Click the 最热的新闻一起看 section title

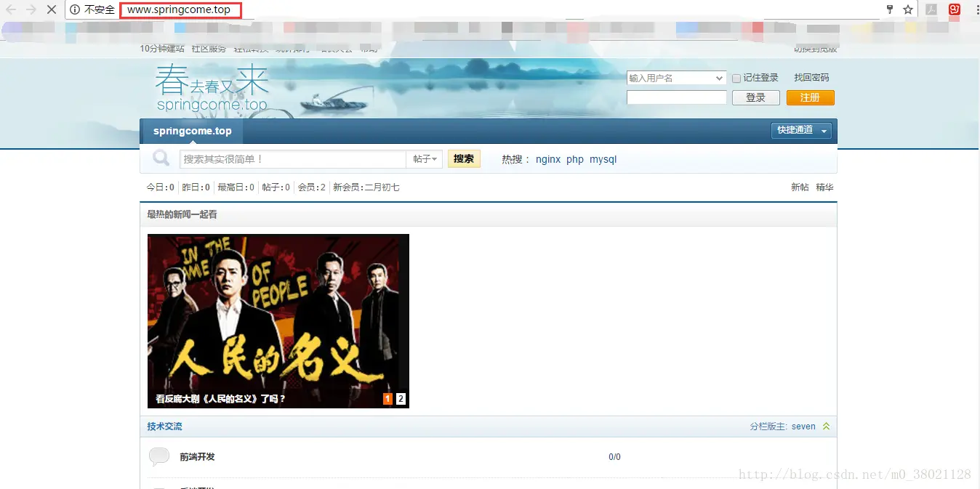tap(182, 214)
